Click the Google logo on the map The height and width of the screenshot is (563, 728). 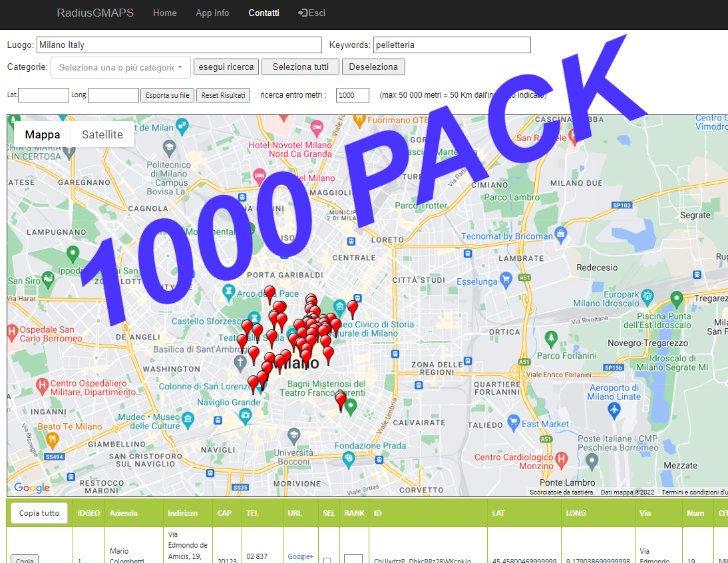pos(32,488)
